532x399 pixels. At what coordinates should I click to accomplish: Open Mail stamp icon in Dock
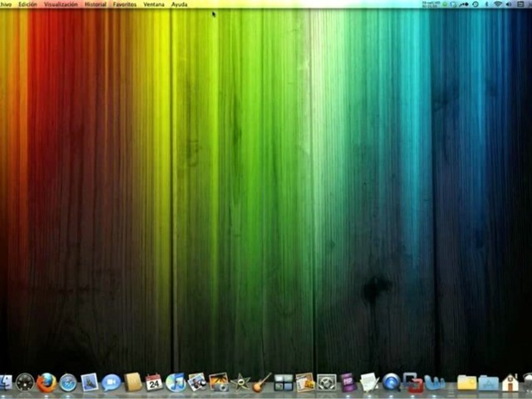pyautogui.click(x=90, y=382)
